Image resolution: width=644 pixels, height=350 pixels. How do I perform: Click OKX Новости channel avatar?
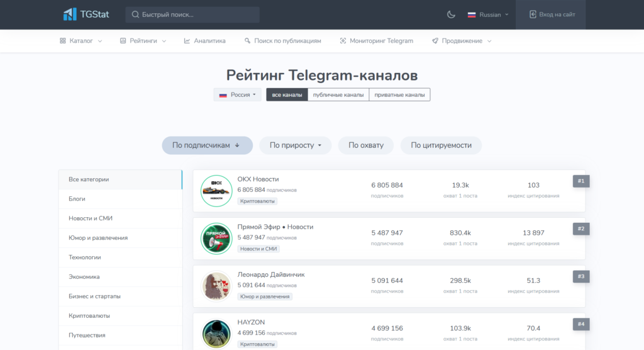pyautogui.click(x=216, y=191)
